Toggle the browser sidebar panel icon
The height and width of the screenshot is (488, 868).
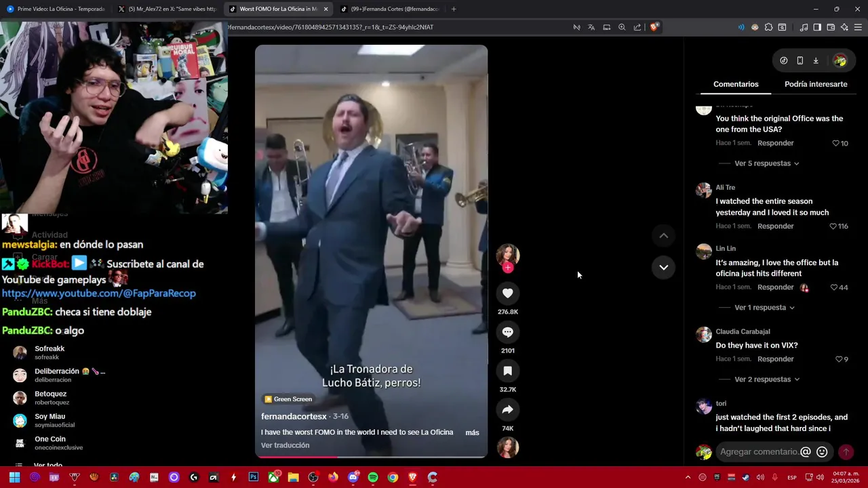pos(817,27)
